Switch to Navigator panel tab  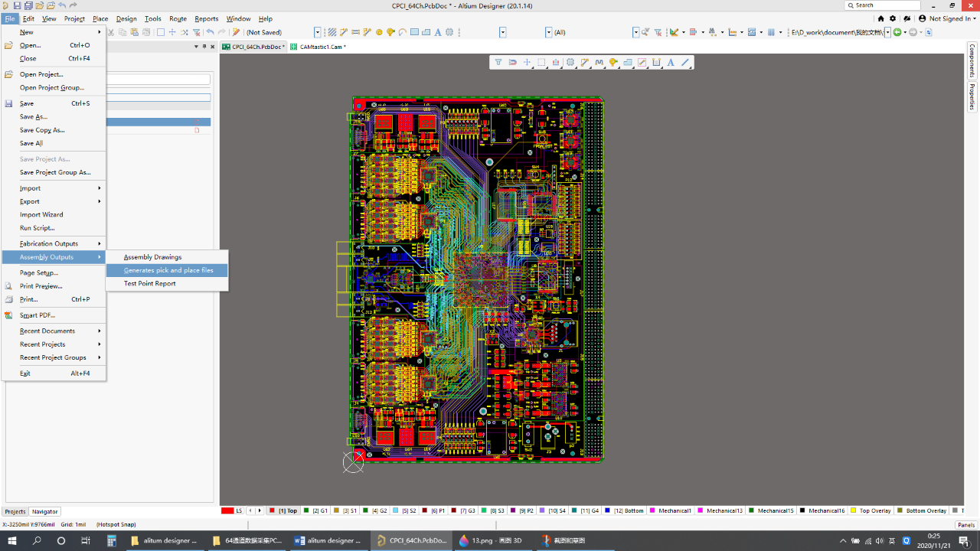tap(44, 511)
